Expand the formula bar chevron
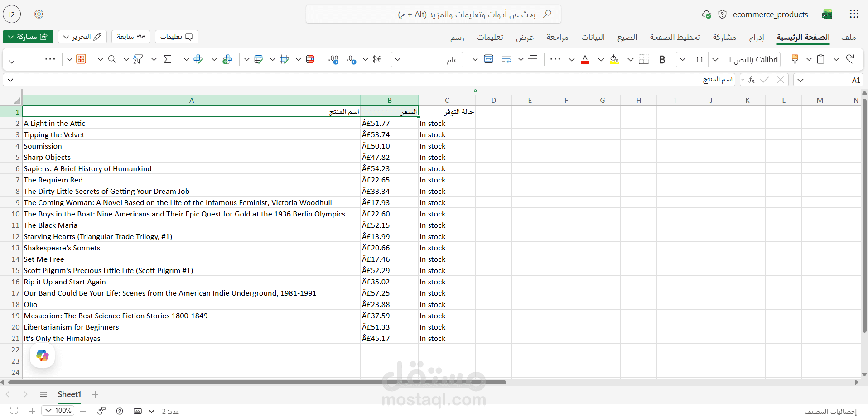The width and height of the screenshot is (868, 417). click(x=10, y=80)
